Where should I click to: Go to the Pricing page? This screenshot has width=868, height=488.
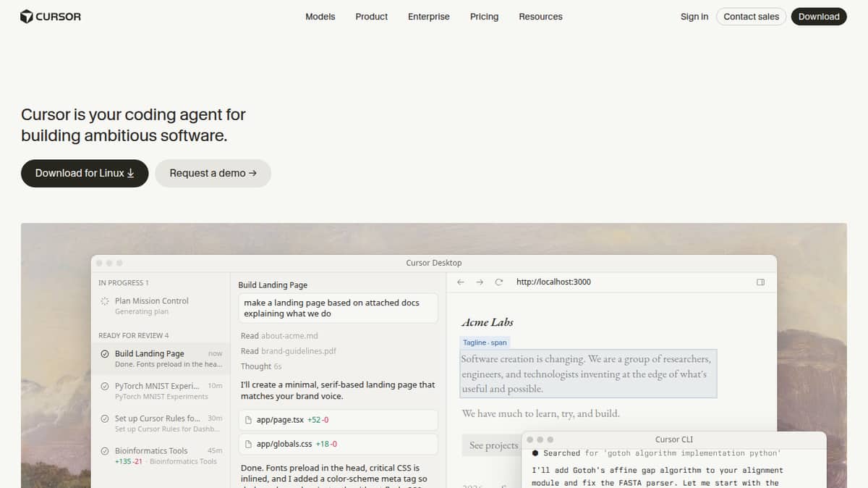(x=484, y=17)
